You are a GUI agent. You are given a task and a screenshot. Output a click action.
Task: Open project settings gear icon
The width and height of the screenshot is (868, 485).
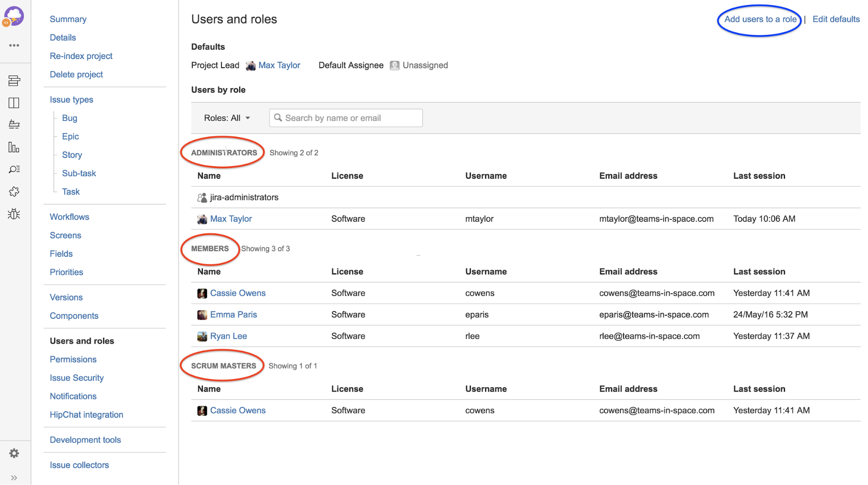[x=14, y=453]
